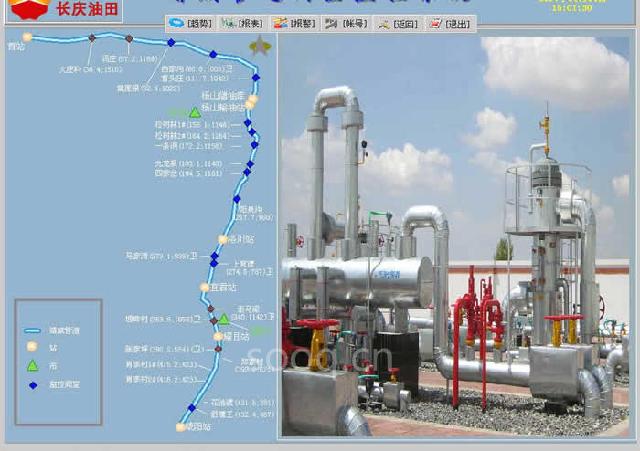Open the 趋势 trend view
The width and height of the screenshot is (640, 451).
tap(192, 23)
